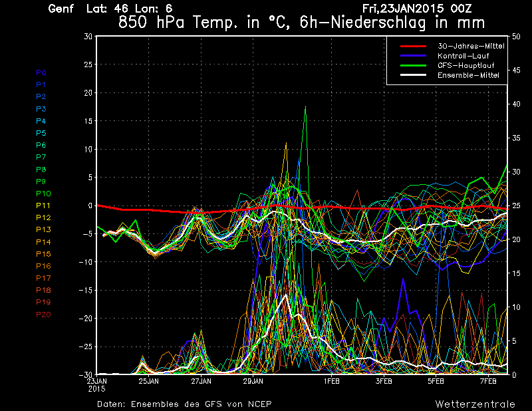Click the Wetterzentrale credit text

[x=475, y=404]
